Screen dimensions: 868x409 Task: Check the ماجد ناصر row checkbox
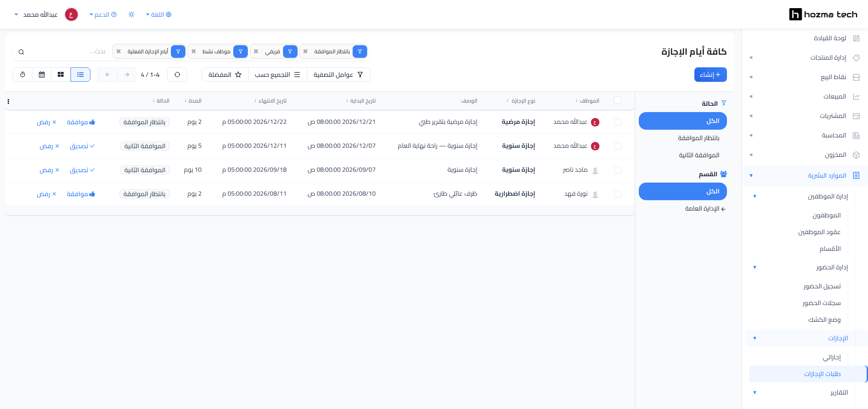click(x=618, y=170)
